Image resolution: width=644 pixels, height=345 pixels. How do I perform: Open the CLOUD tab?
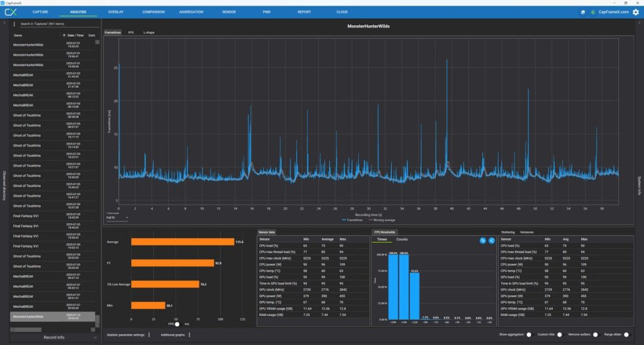[342, 12]
